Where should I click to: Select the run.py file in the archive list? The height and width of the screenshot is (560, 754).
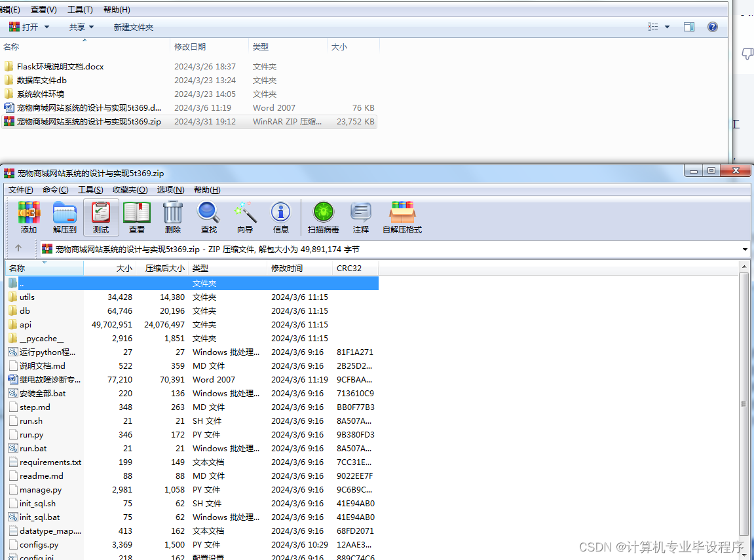[31, 434]
